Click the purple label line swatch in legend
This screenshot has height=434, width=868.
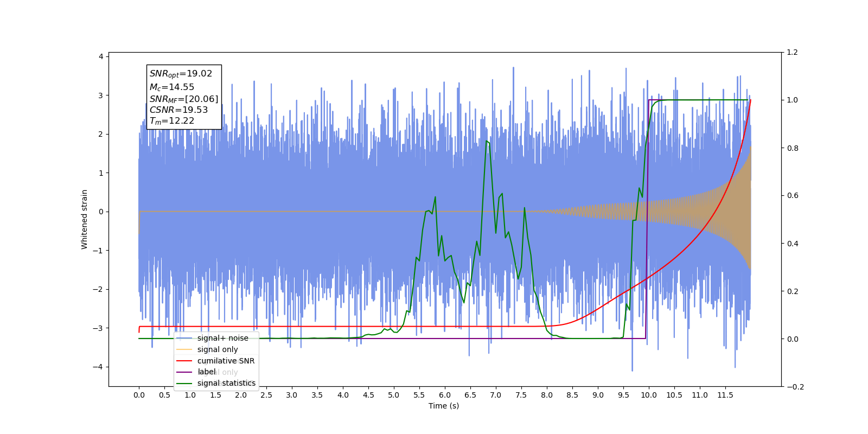184,372
